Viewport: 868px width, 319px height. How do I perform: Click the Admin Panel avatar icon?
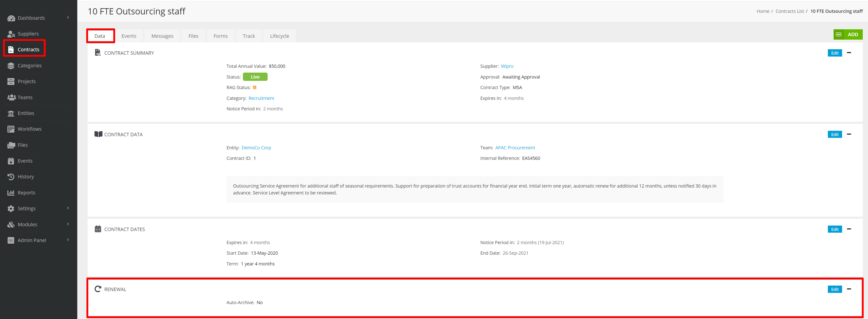pos(11,240)
